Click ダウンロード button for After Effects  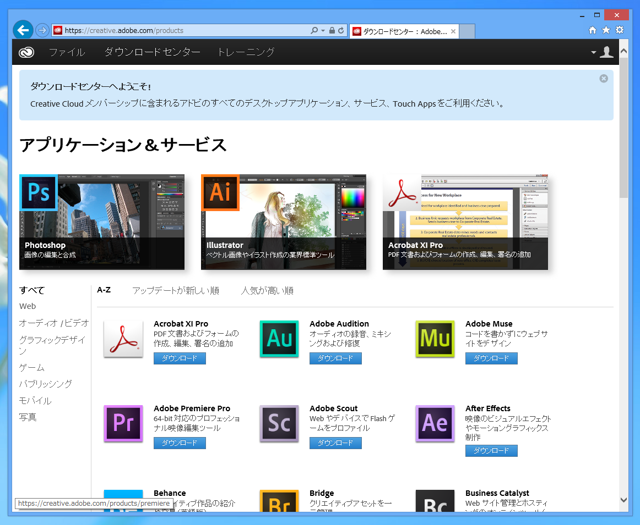click(491, 451)
